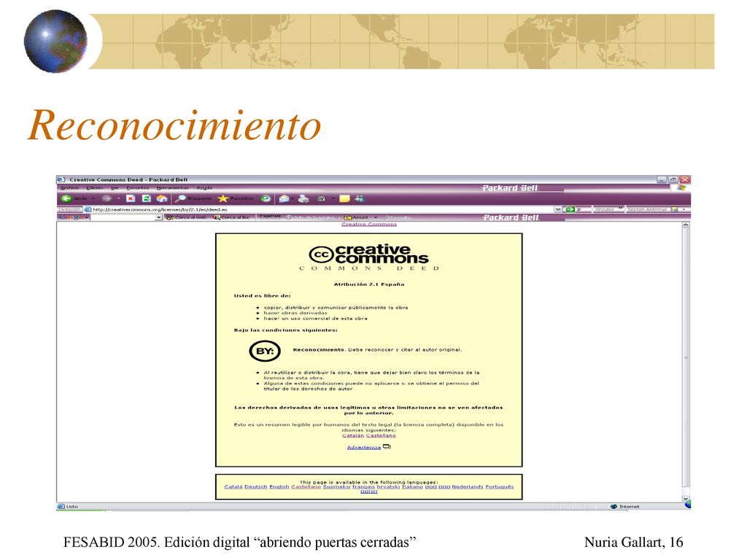The width and height of the screenshot is (747, 560).
Task: Open the Ver menu
Action: click(x=115, y=187)
